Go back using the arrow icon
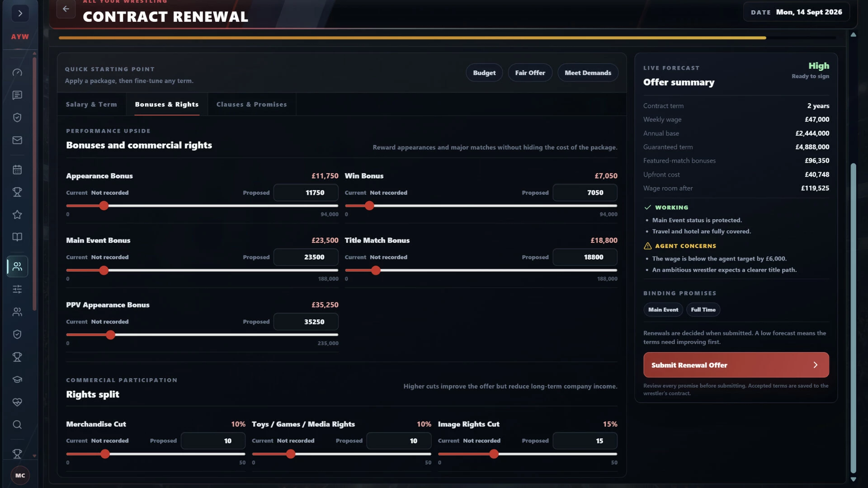The height and width of the screenshot is (488, 868). pyautogui.click(x=66, y=9)
